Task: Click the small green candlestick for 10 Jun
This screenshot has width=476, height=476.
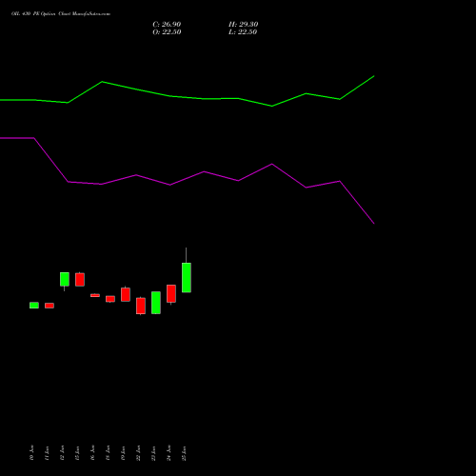Action: pyautogui.click(x=34, y=306)
